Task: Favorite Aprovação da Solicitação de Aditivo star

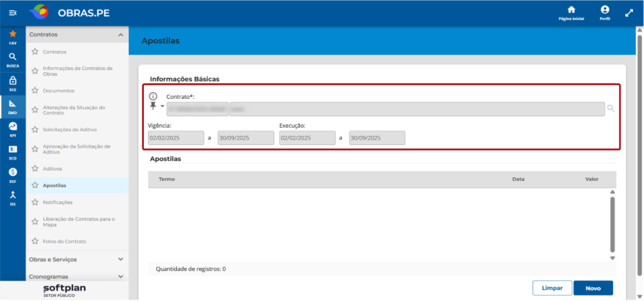Action: pyautogui.click(x=35, y=149)
